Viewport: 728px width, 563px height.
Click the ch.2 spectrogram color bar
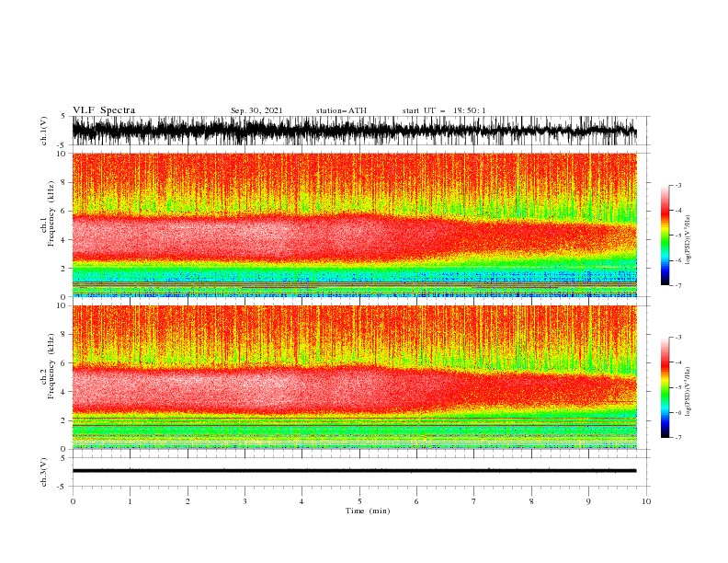(665, 387)
